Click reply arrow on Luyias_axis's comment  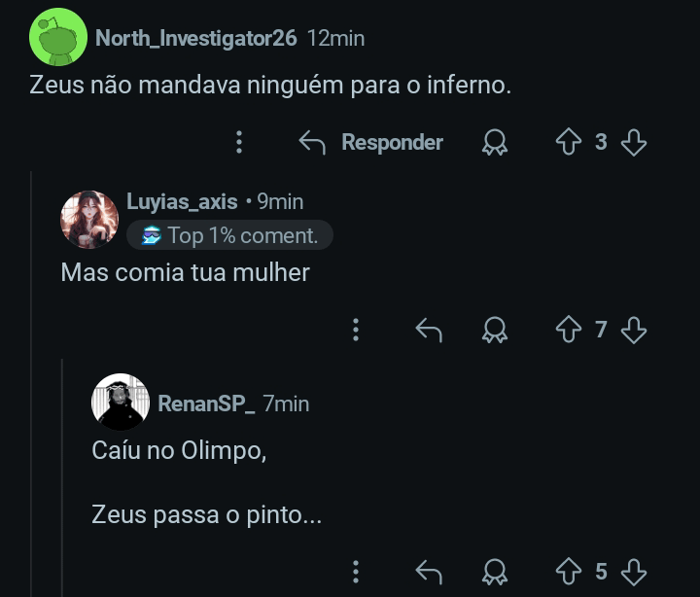click(x=429, y=331)
